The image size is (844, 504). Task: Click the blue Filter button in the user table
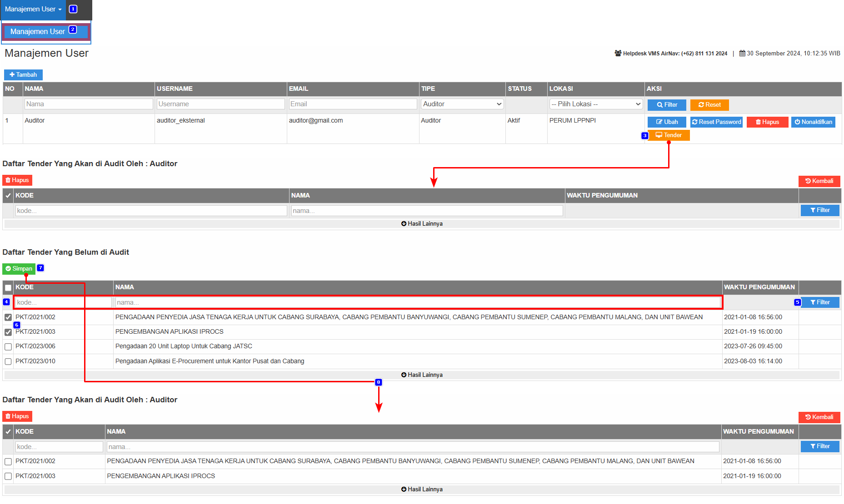click(667, 105)
